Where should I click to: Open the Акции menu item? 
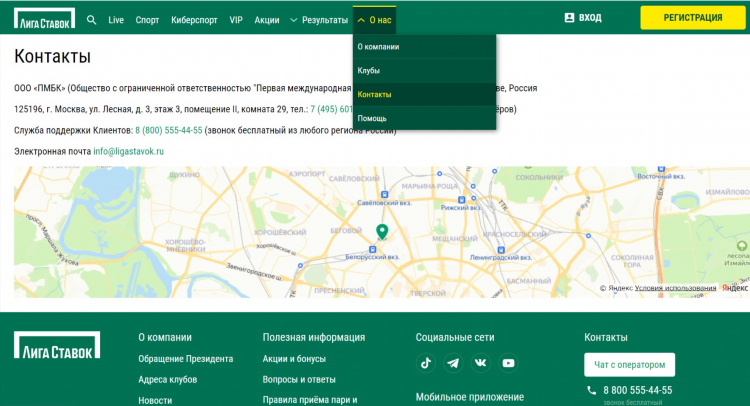pos(267,20)
